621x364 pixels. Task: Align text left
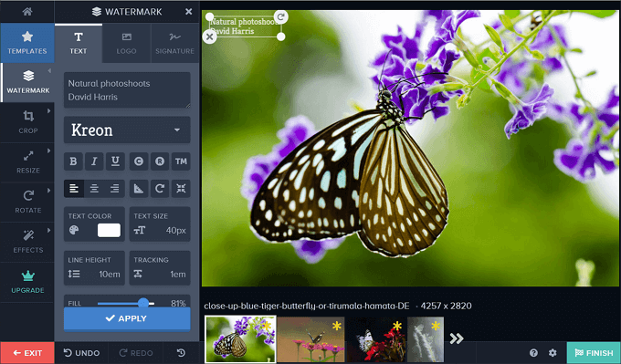(74, 189)
